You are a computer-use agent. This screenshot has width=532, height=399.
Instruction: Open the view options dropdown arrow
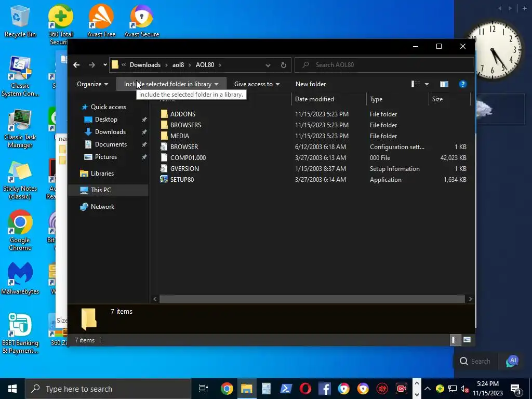427,84
